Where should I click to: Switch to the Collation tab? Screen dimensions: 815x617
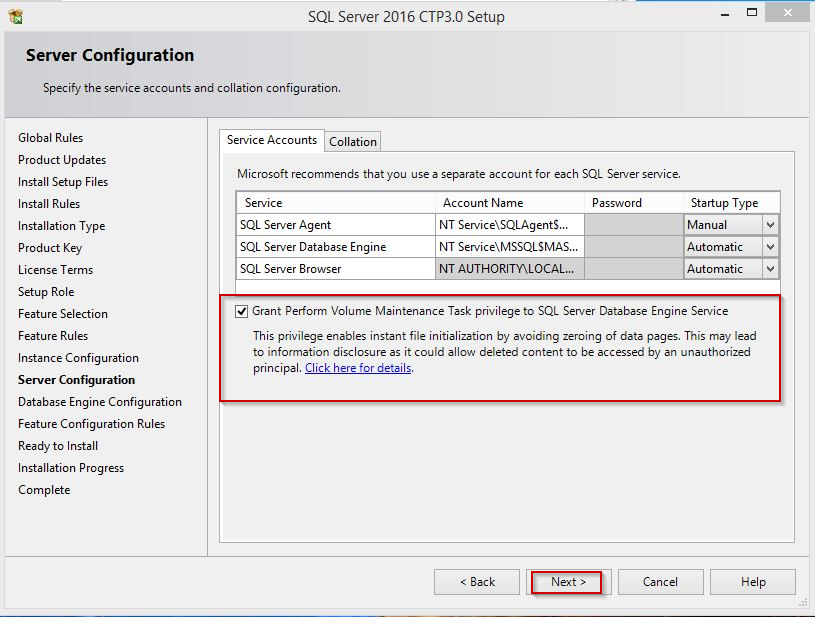click(x=353, y=141)
